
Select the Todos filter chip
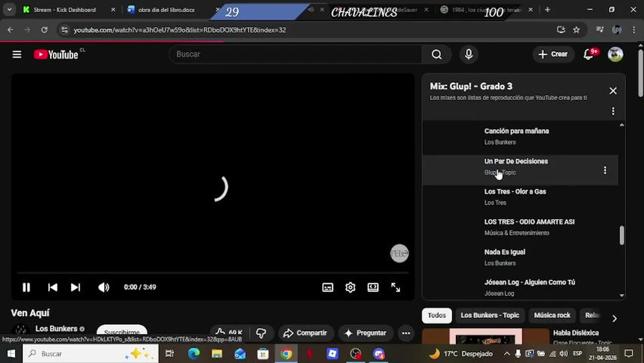(x=437, y=316)
